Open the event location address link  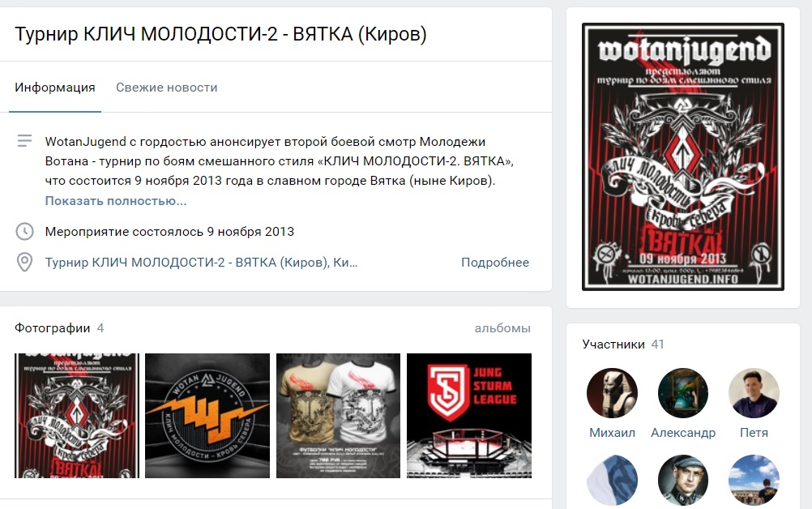click(x=201, y=263)
